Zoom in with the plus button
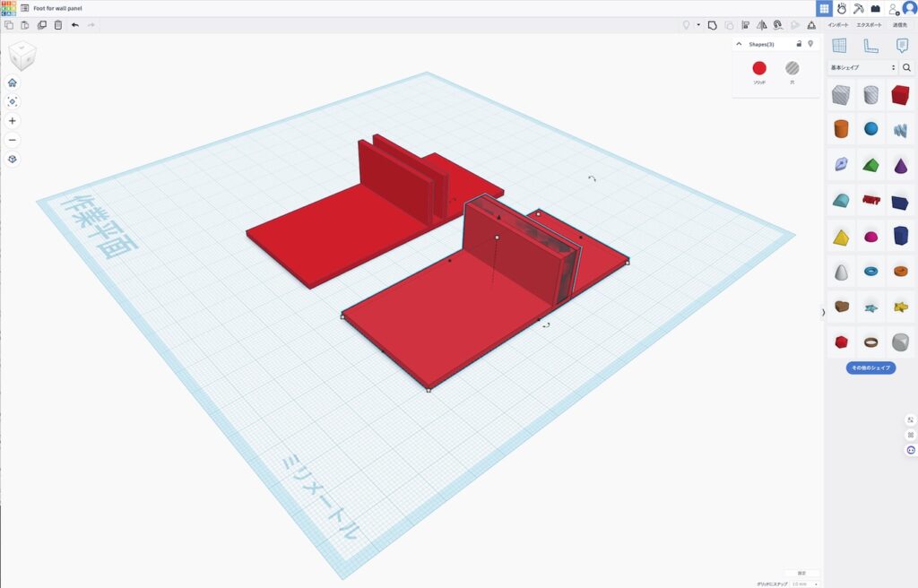 pyautogui.click(x=13, y=121)
